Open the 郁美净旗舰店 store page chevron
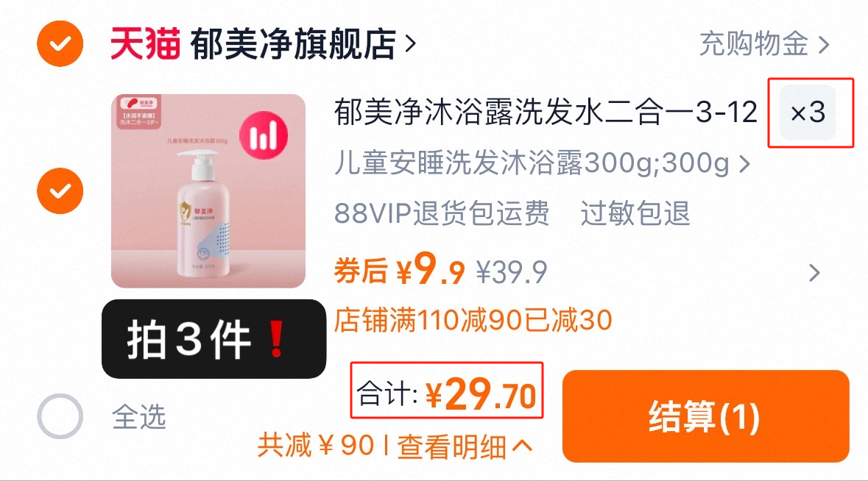The width and height of the screenshot is (868, 481). pyautogui.click(x=410, y=43)
